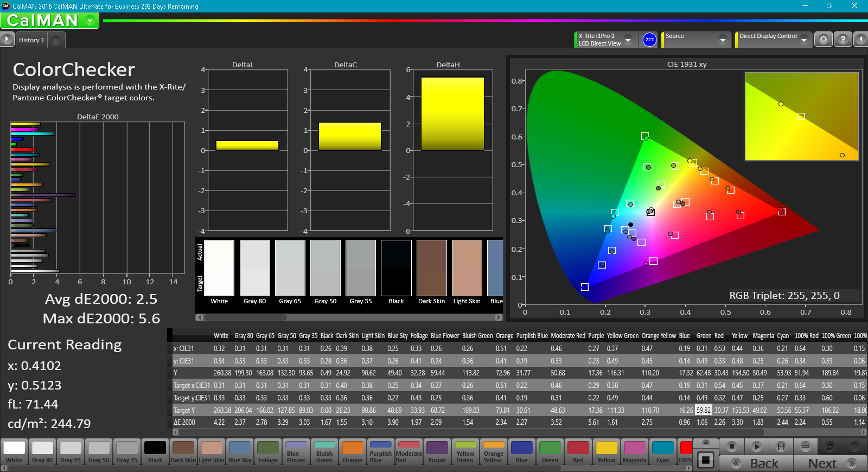Click the read series bracket button
The height and width of the screenshot is (472, 868).
tap(781, 447)
